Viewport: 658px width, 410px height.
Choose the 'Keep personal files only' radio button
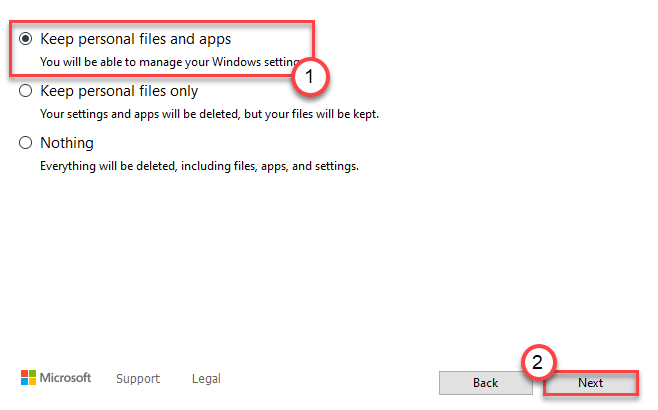point(26,91)
